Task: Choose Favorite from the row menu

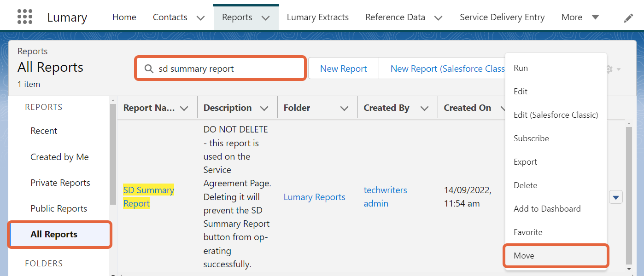Action: pos(555,232)
